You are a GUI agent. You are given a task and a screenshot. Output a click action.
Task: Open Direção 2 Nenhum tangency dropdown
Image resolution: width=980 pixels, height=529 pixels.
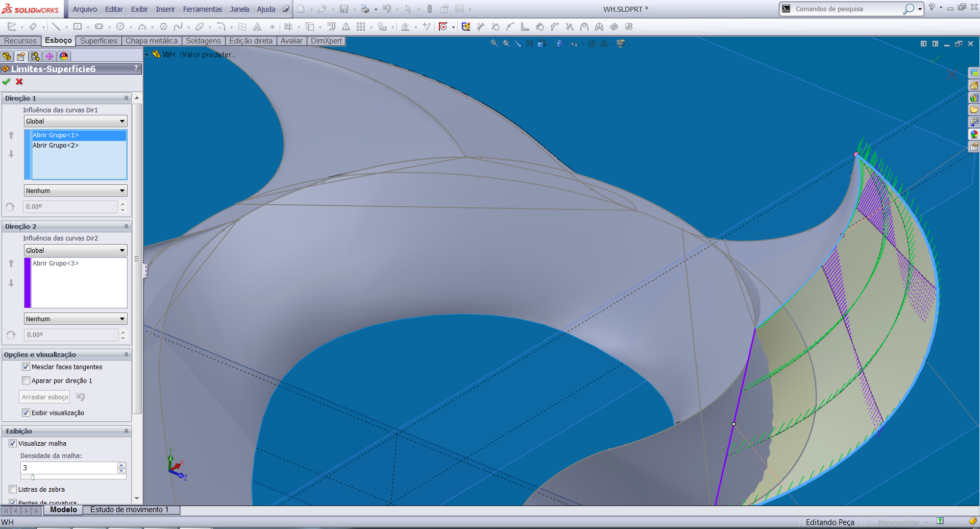tap(76, 319)
